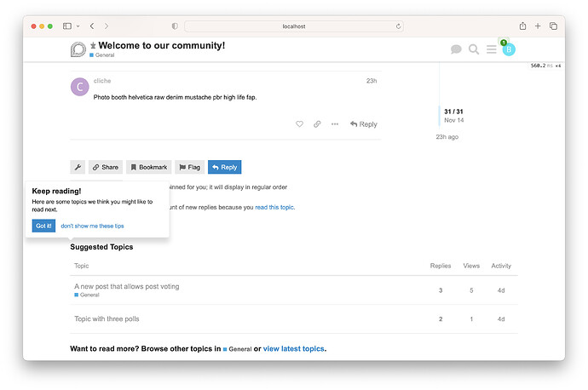Reply to cliche's post

pos(363,124)
